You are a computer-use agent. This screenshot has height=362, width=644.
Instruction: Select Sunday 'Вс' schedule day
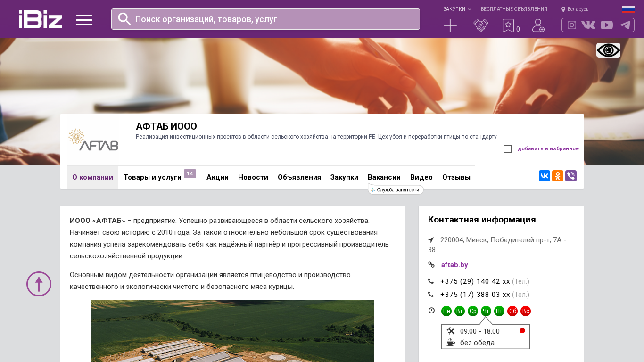click(x=526, y=311)
